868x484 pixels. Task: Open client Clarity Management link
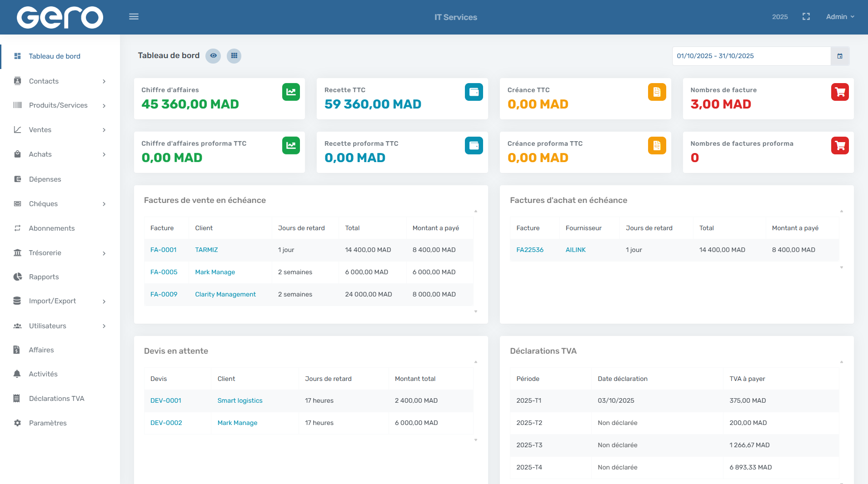coord(225,294)
